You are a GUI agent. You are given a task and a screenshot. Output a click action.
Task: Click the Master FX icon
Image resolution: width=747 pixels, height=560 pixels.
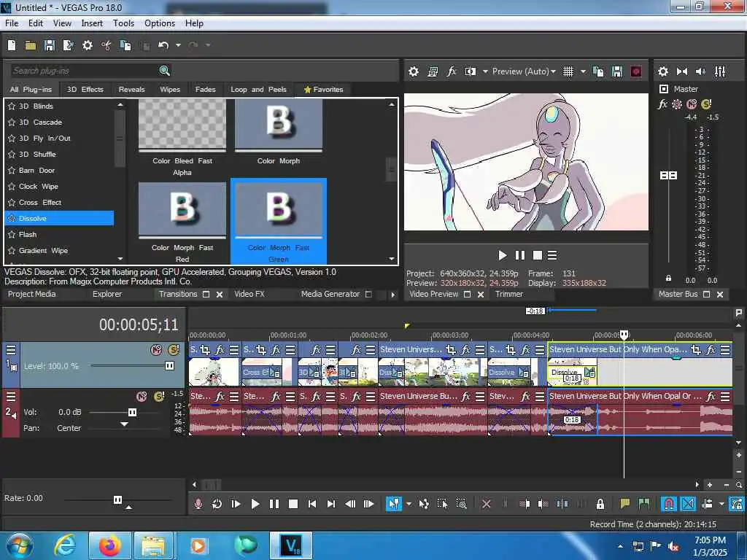tap(662, 104)
